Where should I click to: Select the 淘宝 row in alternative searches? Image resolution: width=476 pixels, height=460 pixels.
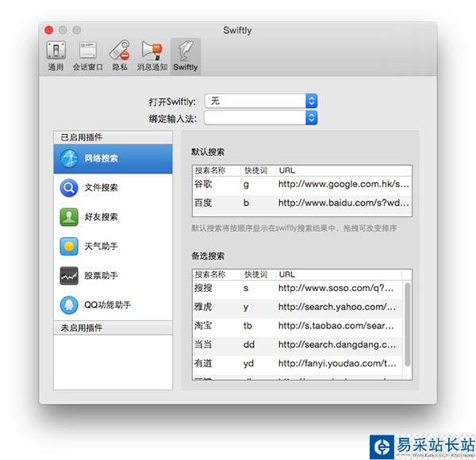[x=297, y=326]
